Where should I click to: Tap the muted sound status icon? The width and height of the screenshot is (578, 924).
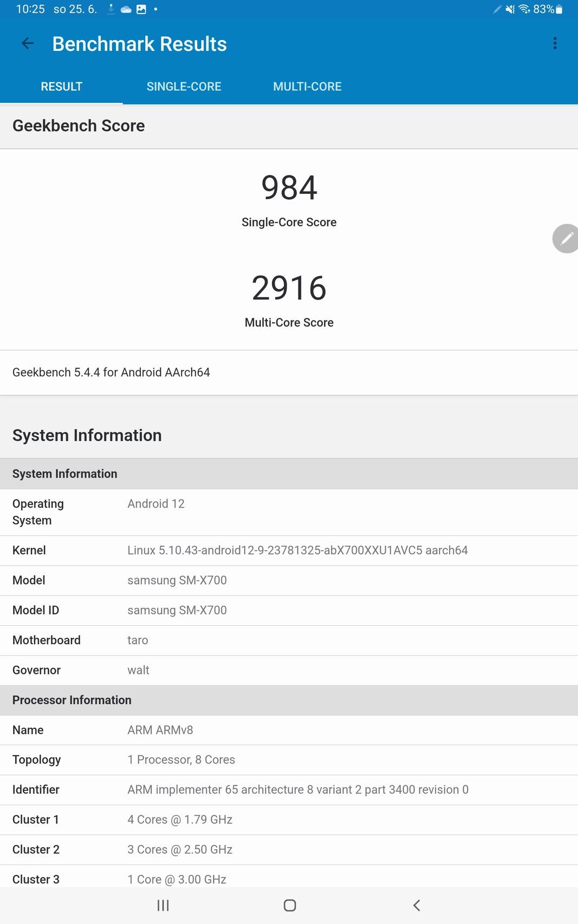coord(510,9)
